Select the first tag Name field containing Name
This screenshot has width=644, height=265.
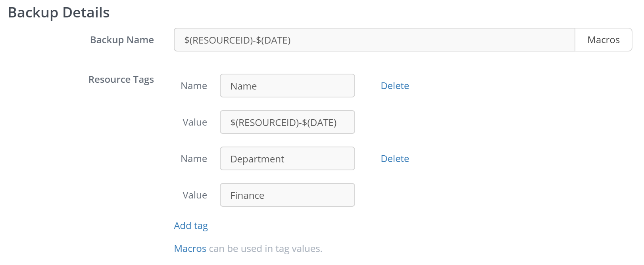[x=287, y=86]
